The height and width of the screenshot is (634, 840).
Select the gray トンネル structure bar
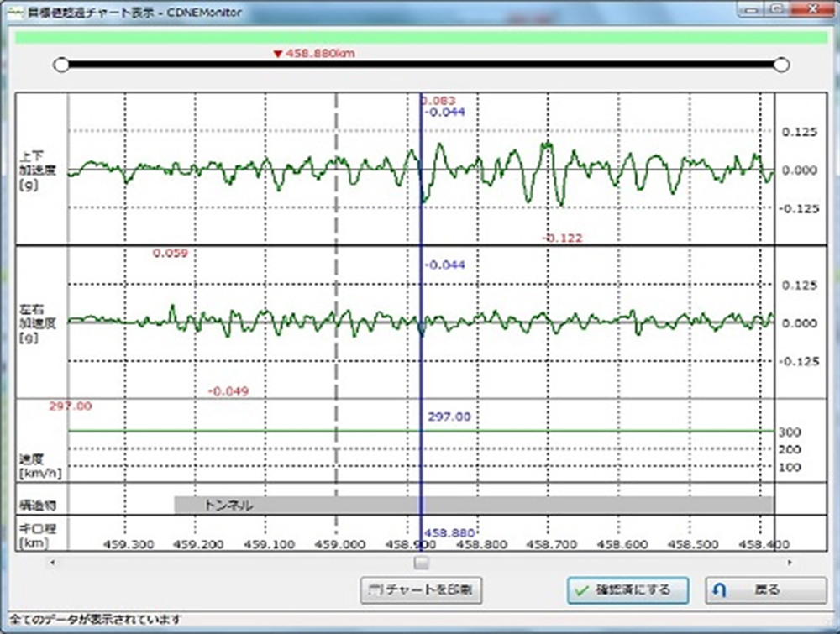474,505
